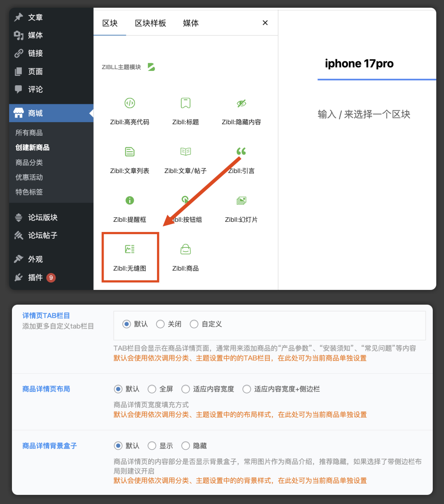
Task: Select 关闭 for 详情页TAB栏目
Action: coord(161,324)
